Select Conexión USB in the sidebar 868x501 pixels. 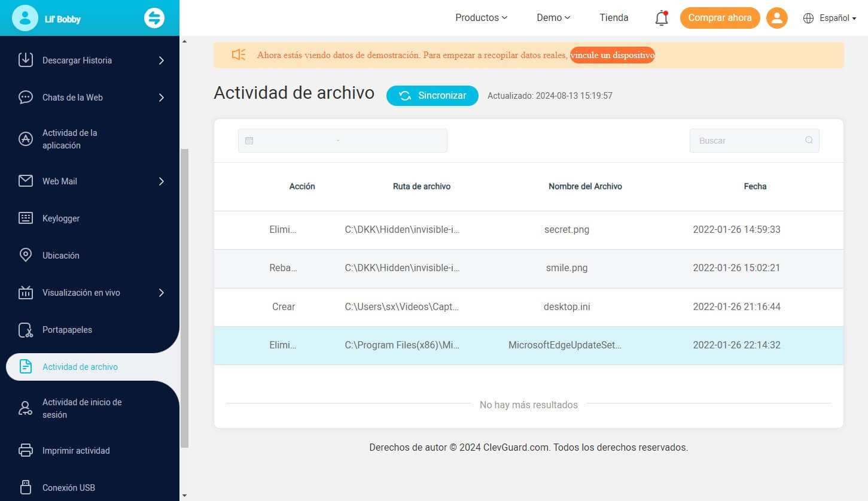pos(69,488)
